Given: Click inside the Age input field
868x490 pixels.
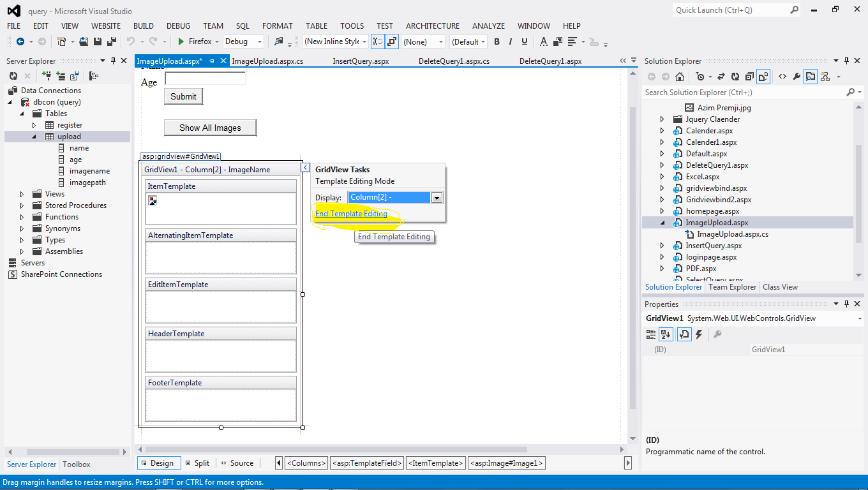Looking at the screenshot, I should [x=204, y=78].
